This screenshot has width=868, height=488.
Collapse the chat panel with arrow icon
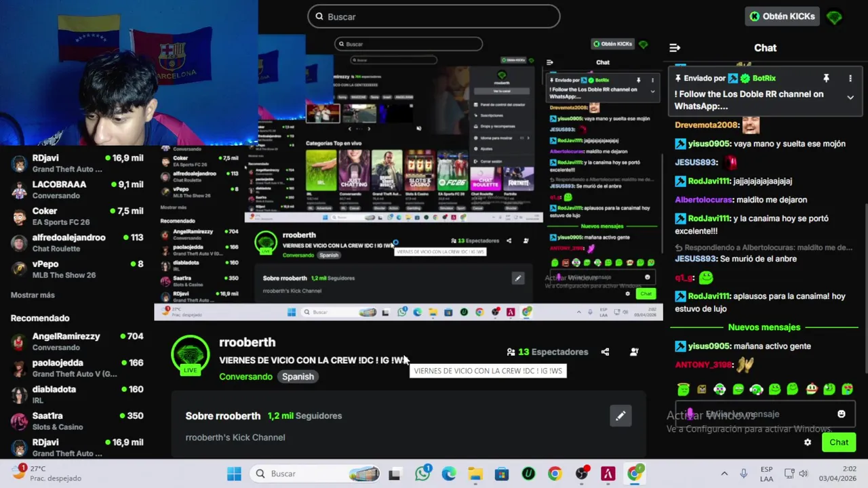(674, 48)
